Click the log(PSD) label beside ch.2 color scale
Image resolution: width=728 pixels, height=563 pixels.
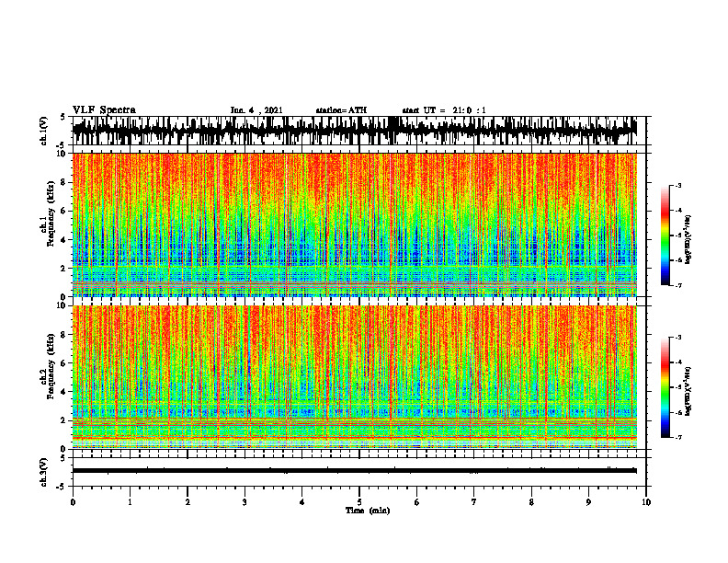click(688, 392)
